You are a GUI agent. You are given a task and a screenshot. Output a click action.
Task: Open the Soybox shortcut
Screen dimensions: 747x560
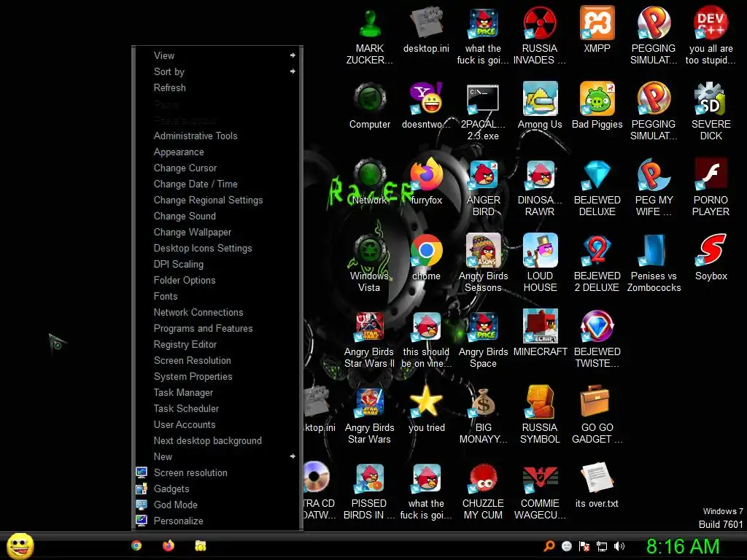pos(711,257)
